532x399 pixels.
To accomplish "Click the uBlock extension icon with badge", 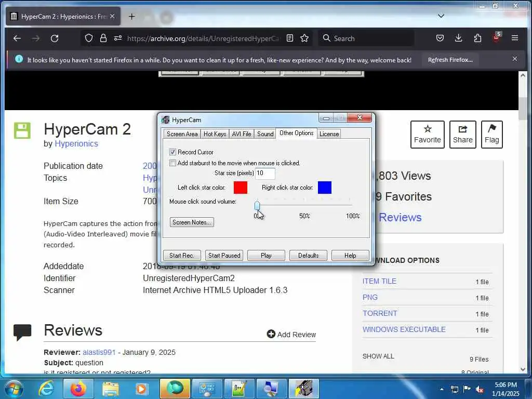I will [x=496, y=37].
